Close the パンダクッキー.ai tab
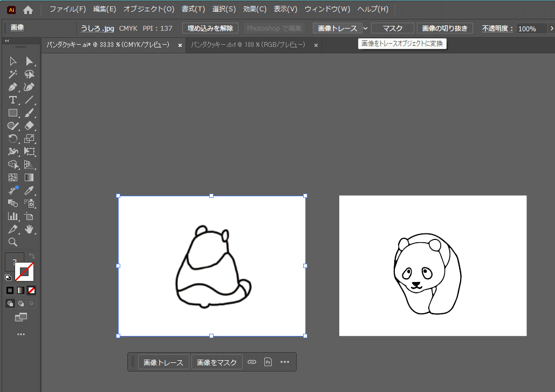The width and height of the screenshot is (555, 392). point(180,45)
